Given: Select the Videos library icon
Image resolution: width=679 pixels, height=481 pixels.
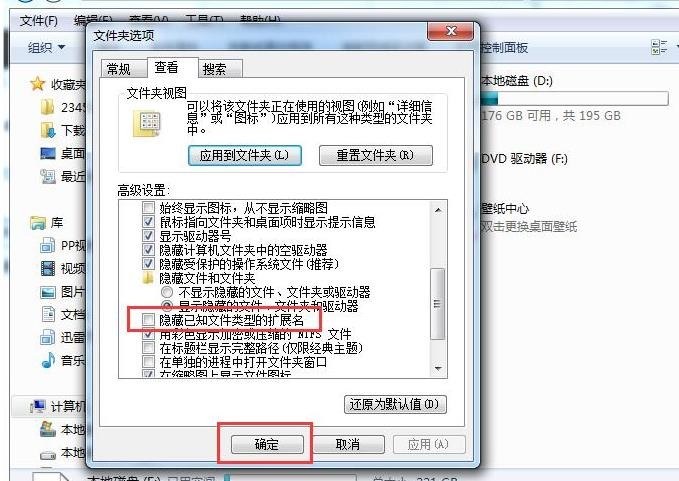Looking at the screenshot, I should 48,268.
